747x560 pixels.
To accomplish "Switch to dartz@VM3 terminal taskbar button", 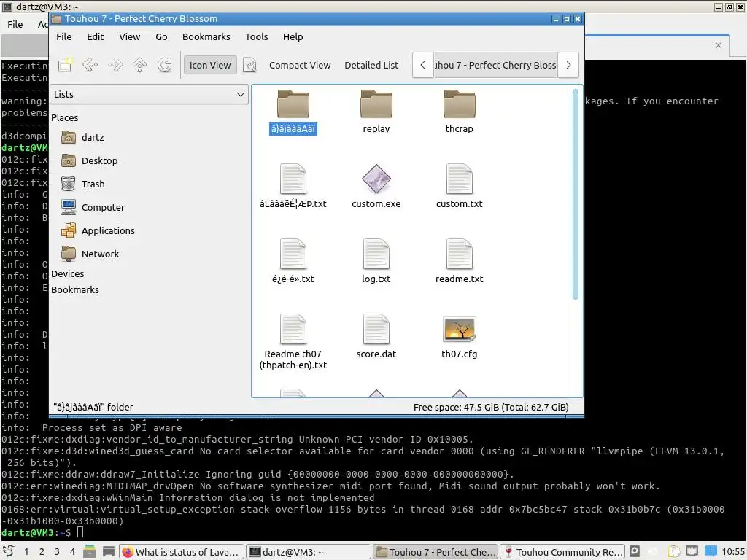I will (x=309, y=552).
